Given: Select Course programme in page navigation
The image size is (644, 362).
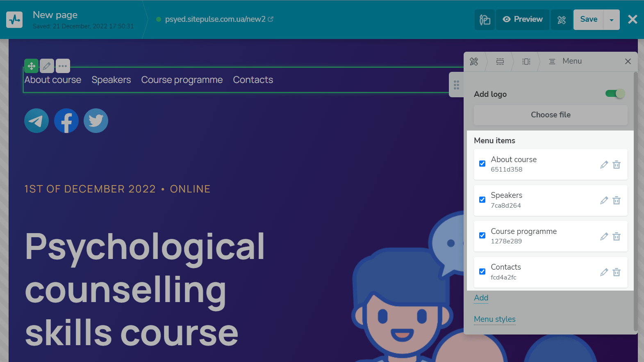Looking at the screenshot, I should tap(182, 80).
